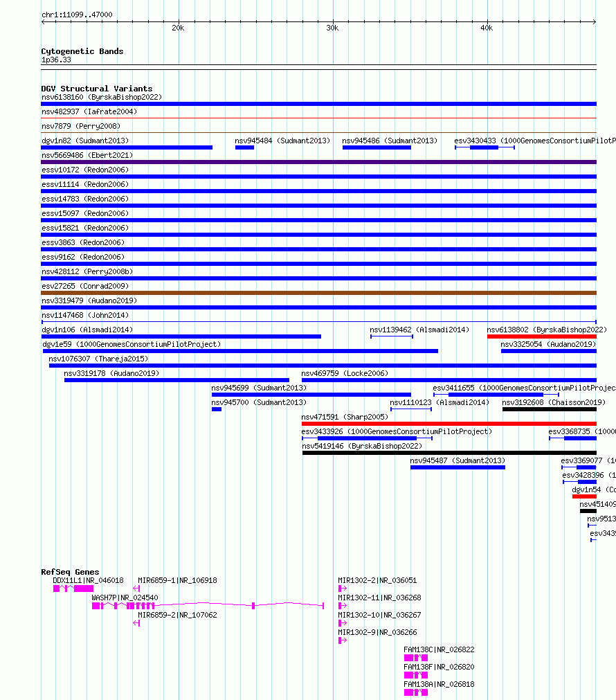This screenshot has width=616, height=700.
Task: Open the essv10172 (Redon2006) label
Action: point(85,170)
